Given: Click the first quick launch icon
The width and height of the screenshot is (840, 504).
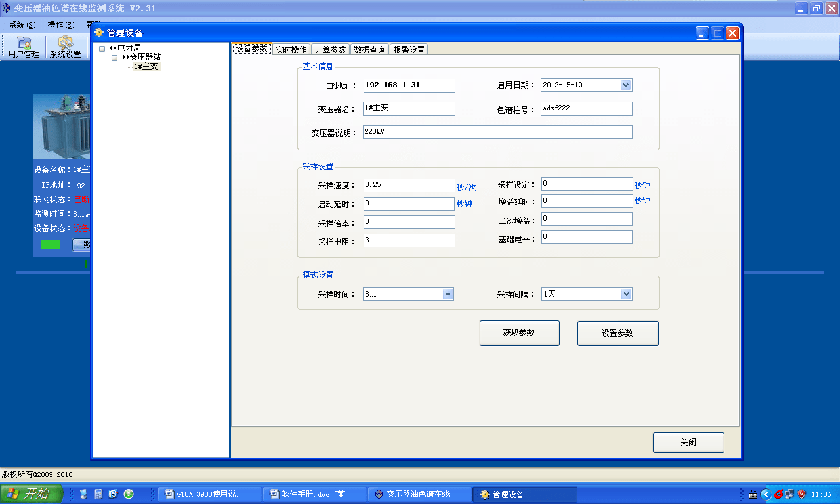Looking at the screenshot, I should coord(83,494).
